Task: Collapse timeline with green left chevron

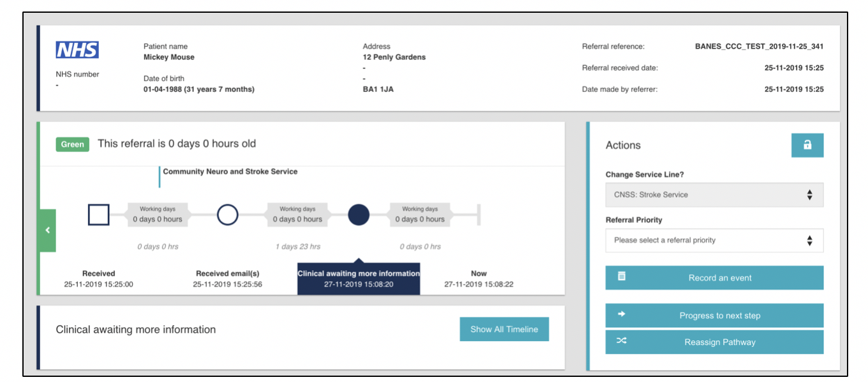Action: point(47,231)
